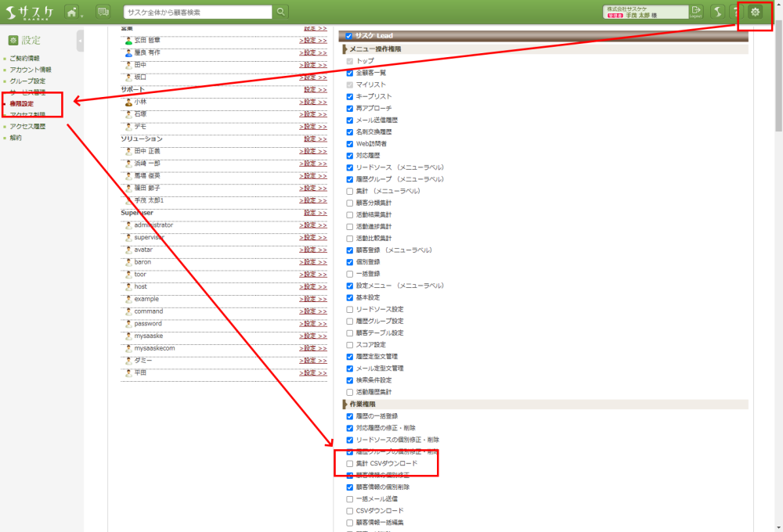Click the Saaske logo at top left
The width and height of the screenshot is (783, 532).
31,12
